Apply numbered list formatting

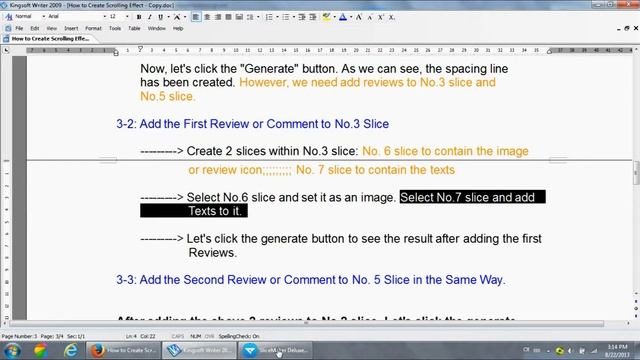coord(269,17)
